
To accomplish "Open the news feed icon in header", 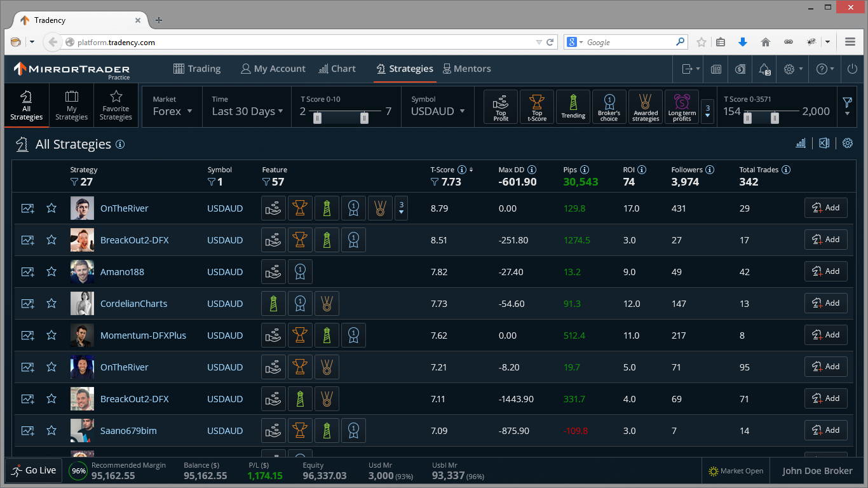I will click(715, 69).
